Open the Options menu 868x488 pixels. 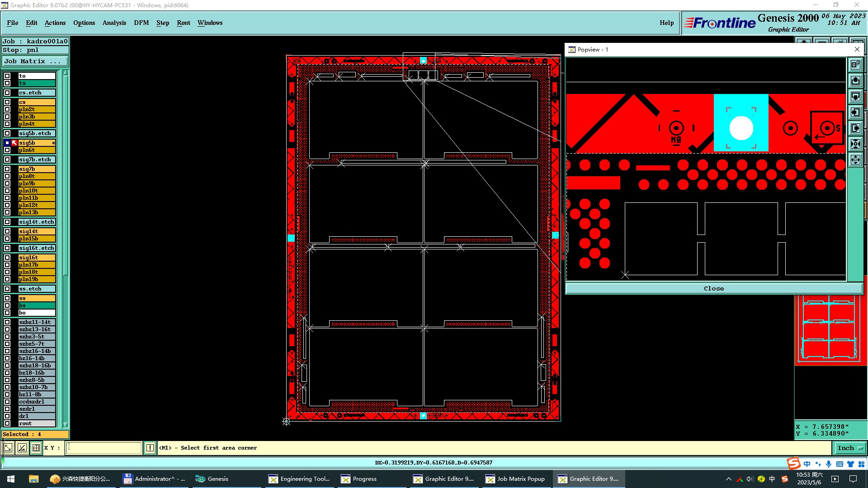[x=84, y=23]
